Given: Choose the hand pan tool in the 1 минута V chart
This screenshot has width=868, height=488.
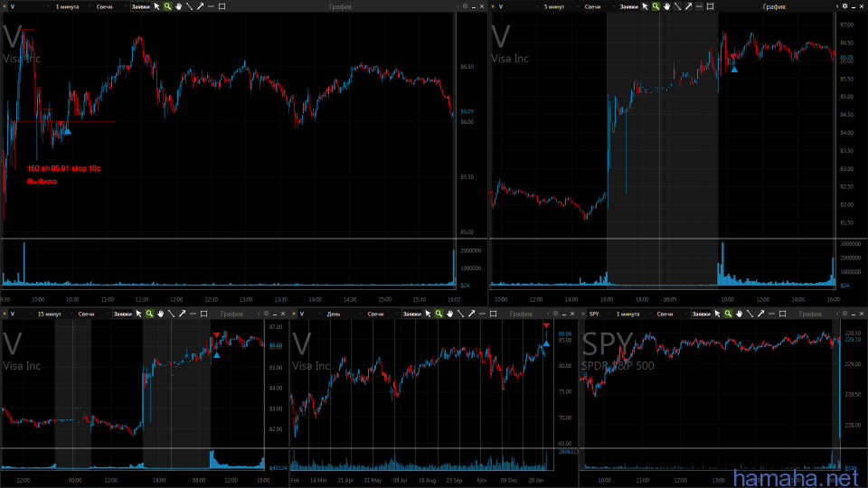Looking at the screenshot, I should 178,6.
